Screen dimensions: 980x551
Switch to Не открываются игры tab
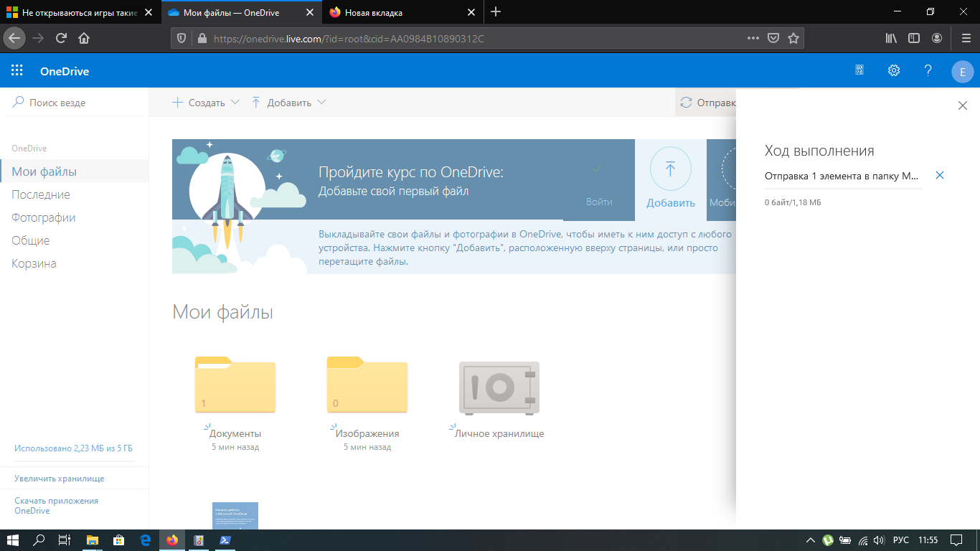pyautogui.click(x=80, y=12)
